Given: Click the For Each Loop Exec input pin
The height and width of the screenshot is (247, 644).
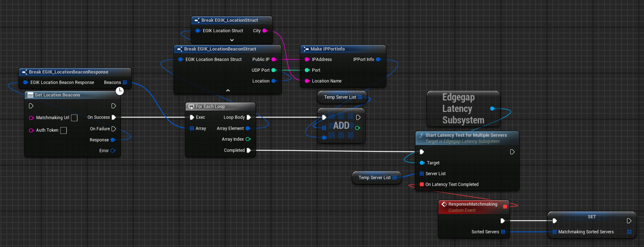Looking at the screenshot, I should pos(192,117).
